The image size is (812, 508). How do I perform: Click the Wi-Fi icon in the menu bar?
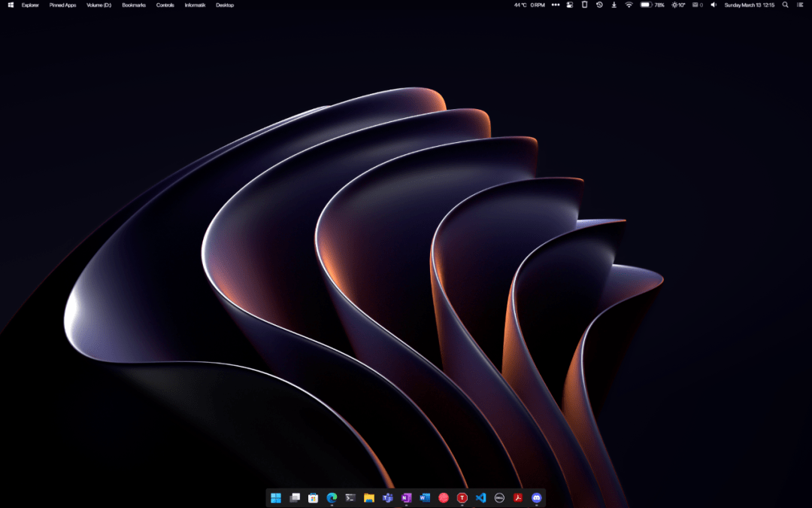pos(629,5)
